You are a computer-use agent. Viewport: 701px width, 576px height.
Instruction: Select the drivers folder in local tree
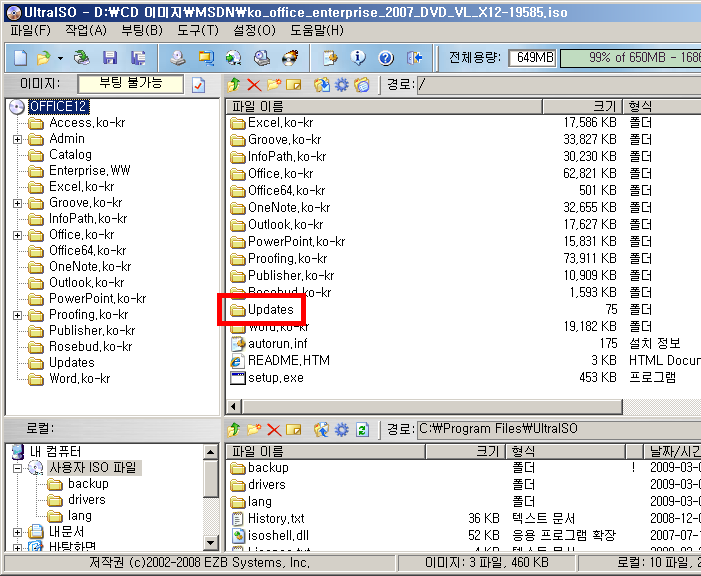tap(87, 500)
